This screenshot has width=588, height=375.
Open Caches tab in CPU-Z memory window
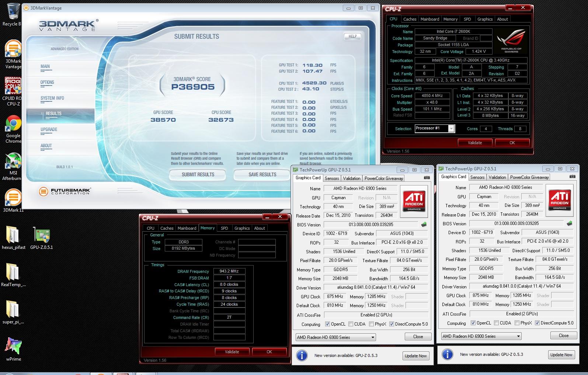[167, 228]
